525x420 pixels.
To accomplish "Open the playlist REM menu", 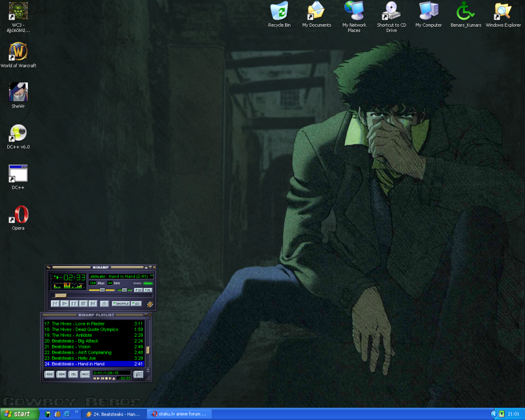I will tap(61, 374).
